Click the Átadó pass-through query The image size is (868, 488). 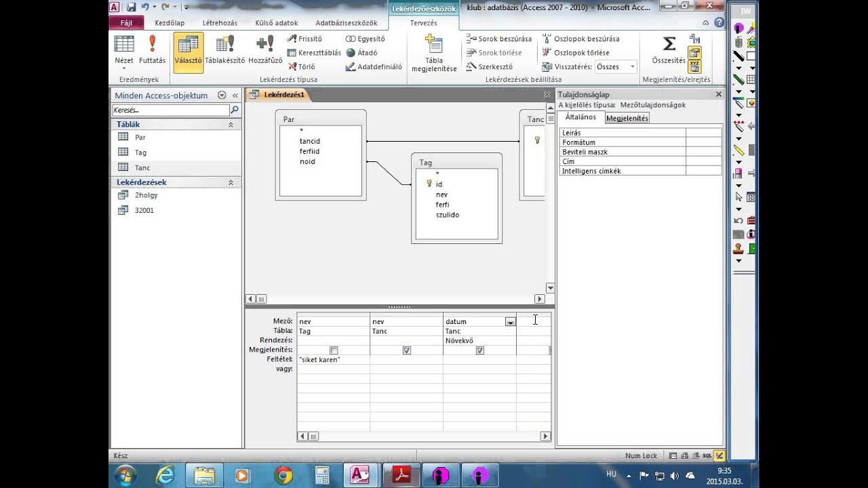[361, 53]
